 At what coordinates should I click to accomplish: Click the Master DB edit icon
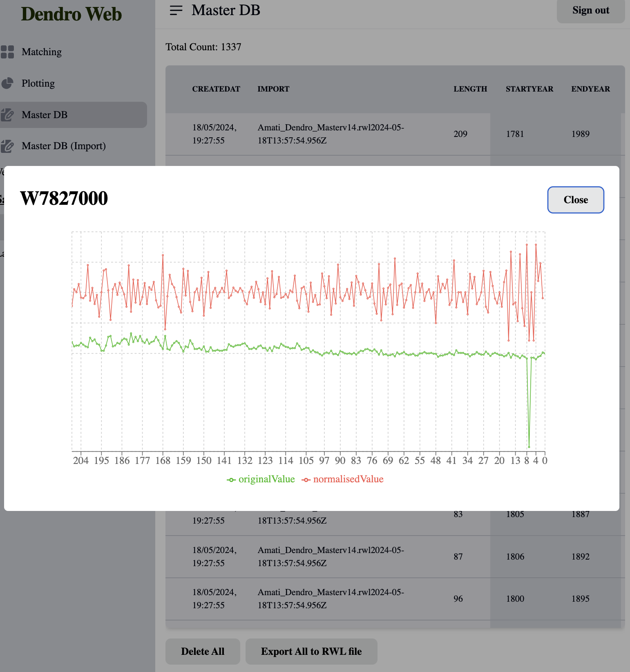coord(7,115)
